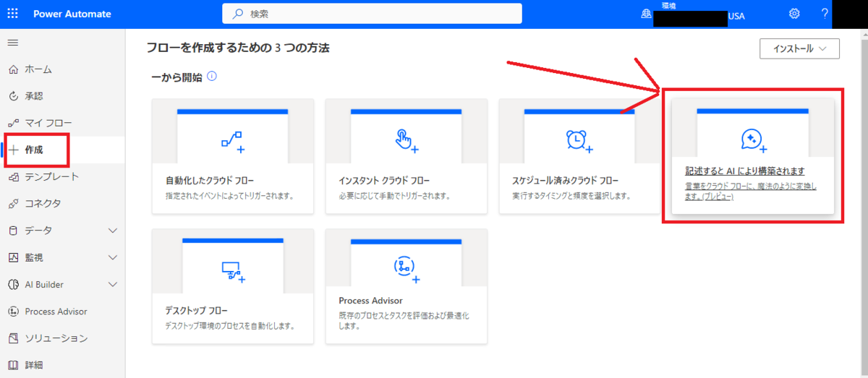Click the Process Advisor sidebar icon
Viewport: 868px width, 378px height.
click(x=13, y=312)
